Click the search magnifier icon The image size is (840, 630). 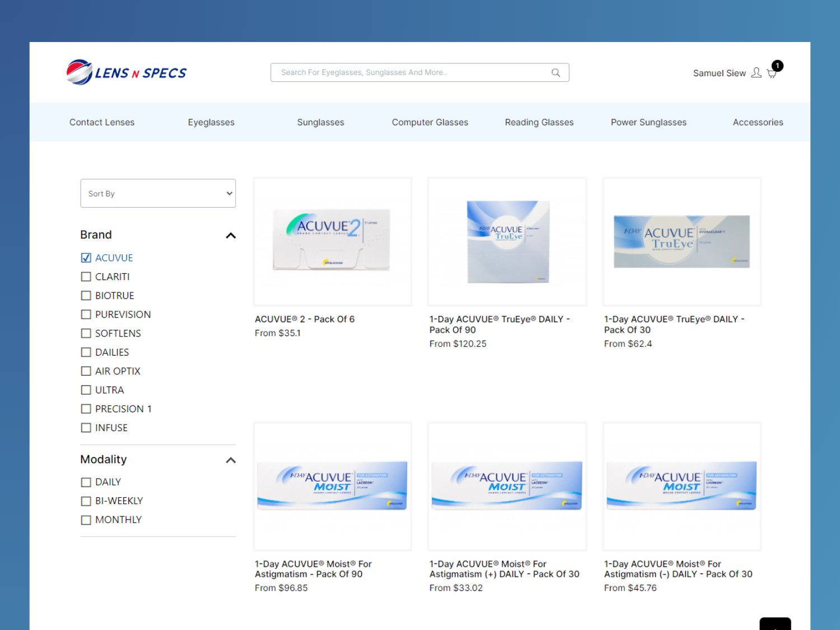[556, 73]
